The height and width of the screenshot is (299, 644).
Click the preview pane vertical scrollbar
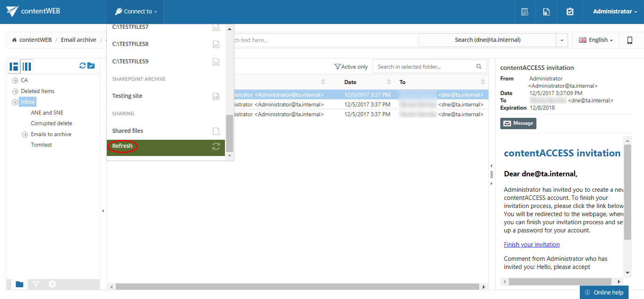(x=627, y=192)
